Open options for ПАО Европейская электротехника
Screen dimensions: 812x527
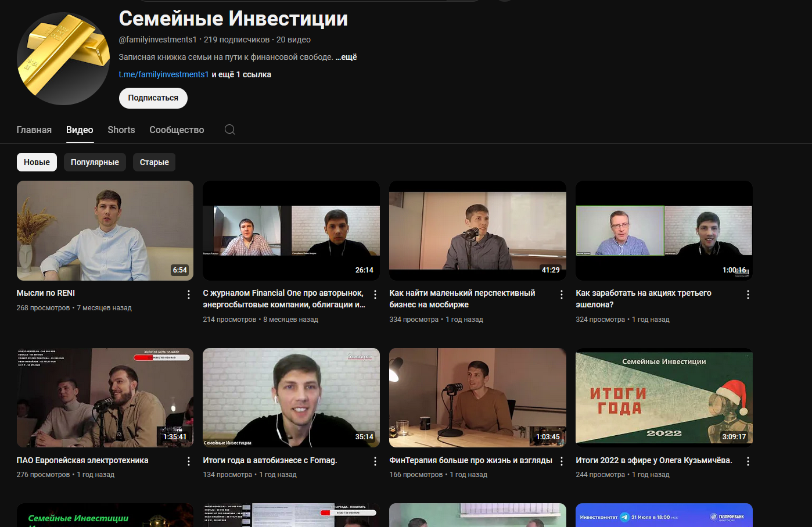[189, 461]
